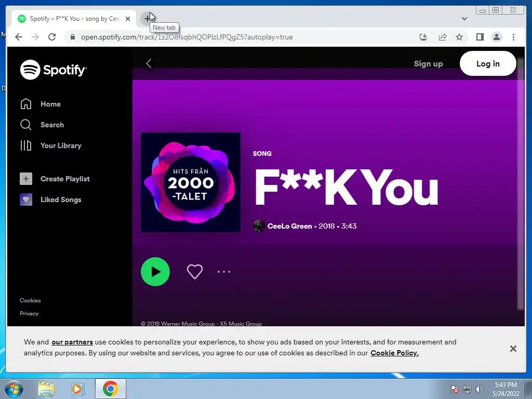Click the Home house icon
Viewport: 532px width, 399px height.
pyautogui.click(x=26, y=104)
